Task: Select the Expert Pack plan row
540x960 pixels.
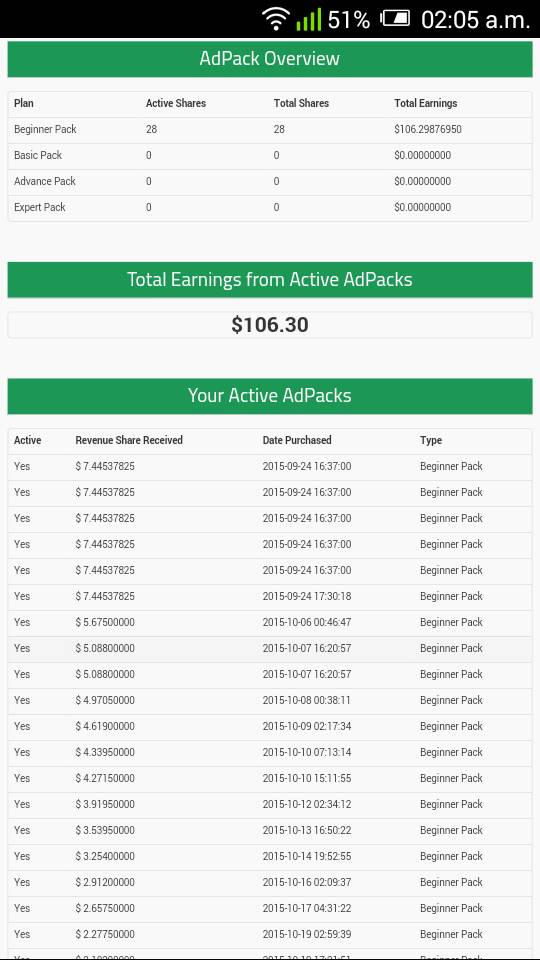Action: tap(270, 208)
